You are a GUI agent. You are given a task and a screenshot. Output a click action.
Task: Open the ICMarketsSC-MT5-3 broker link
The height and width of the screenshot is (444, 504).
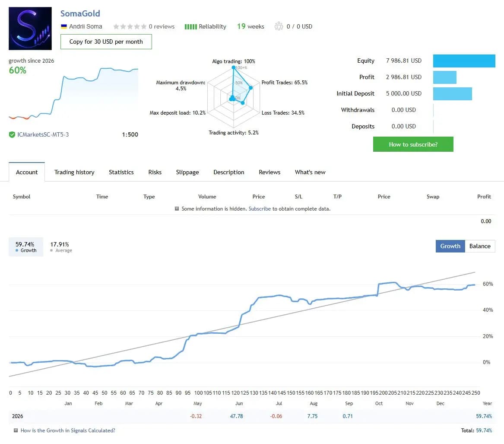(43, 134)
